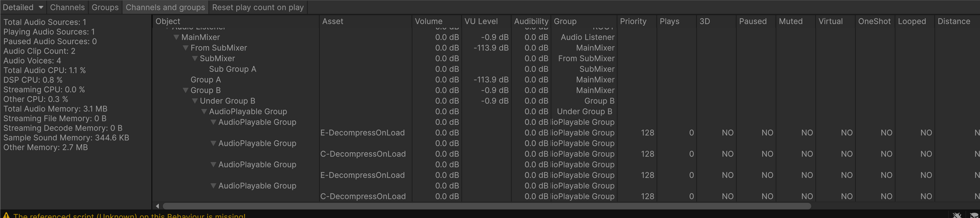Select the Sub Group A row
Viewport: 980px width, 218px height.
(232, 69)
